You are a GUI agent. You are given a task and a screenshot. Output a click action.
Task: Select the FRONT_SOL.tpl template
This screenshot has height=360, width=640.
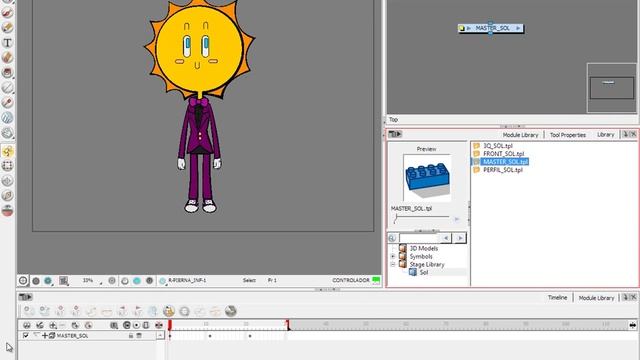click(503, 154)
